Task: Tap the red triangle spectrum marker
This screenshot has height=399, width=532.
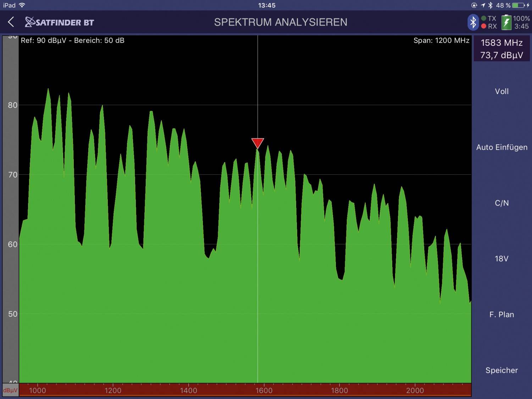Action: pyautogui.click(x=257, y=143)
